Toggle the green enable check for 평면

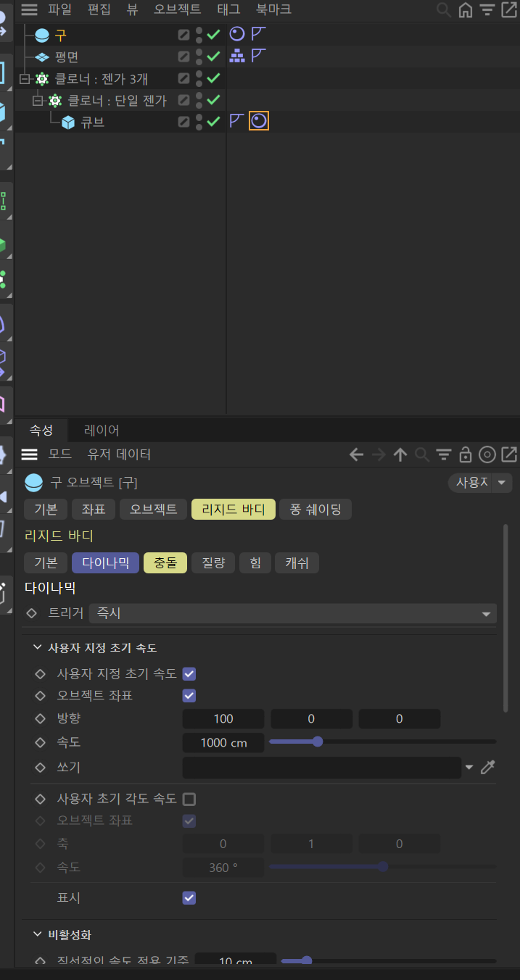point(213,56)
